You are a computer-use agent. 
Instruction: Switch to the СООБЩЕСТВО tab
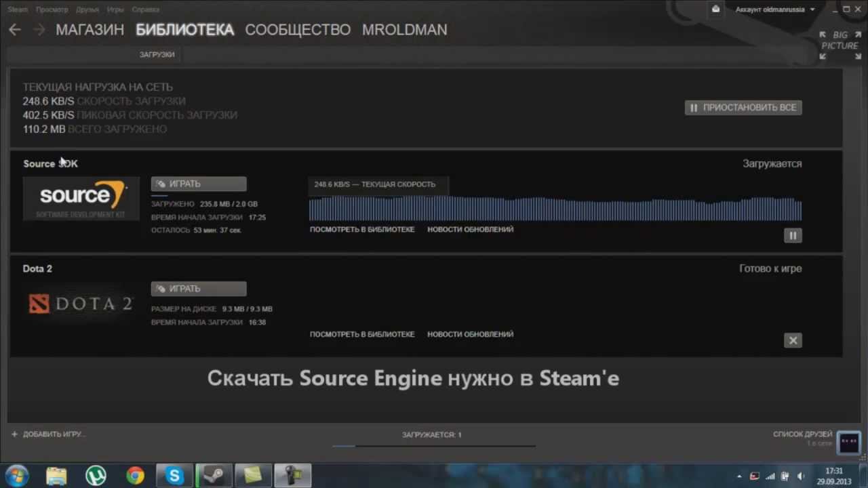click(298, 30)
